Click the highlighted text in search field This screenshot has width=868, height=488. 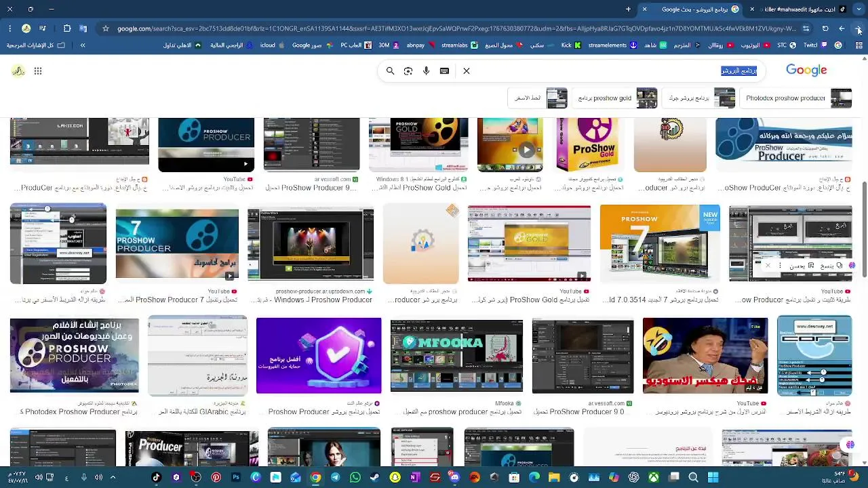click(738, 70)
